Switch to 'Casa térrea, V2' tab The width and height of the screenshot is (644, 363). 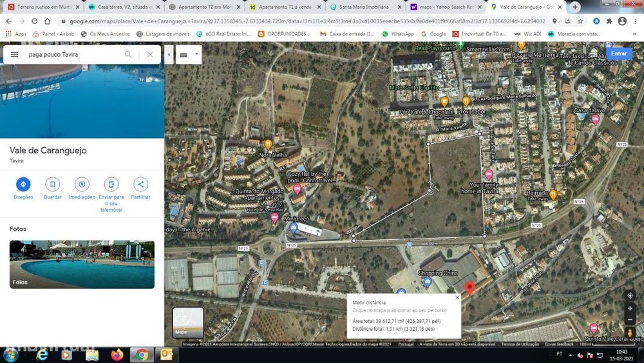click(124, 7)
